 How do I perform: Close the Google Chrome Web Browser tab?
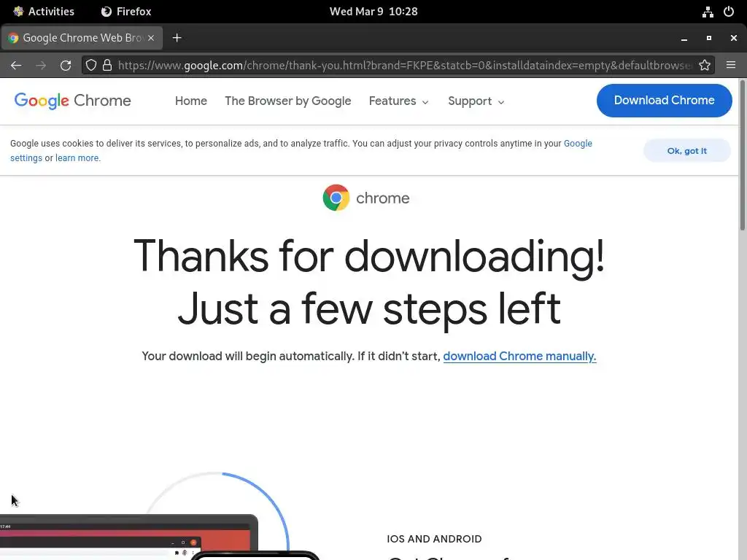(x=151, y=38)
